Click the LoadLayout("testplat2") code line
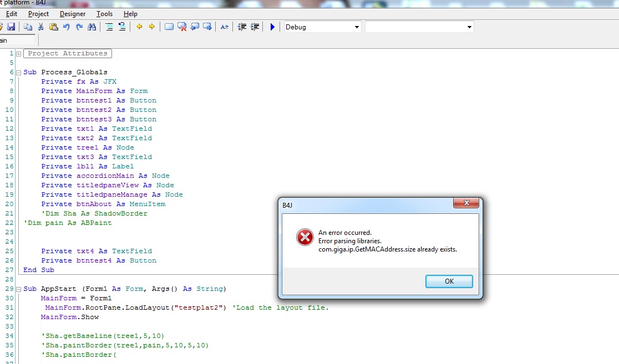619x364 pixels. pyautogui.click(x=136, y=307)
